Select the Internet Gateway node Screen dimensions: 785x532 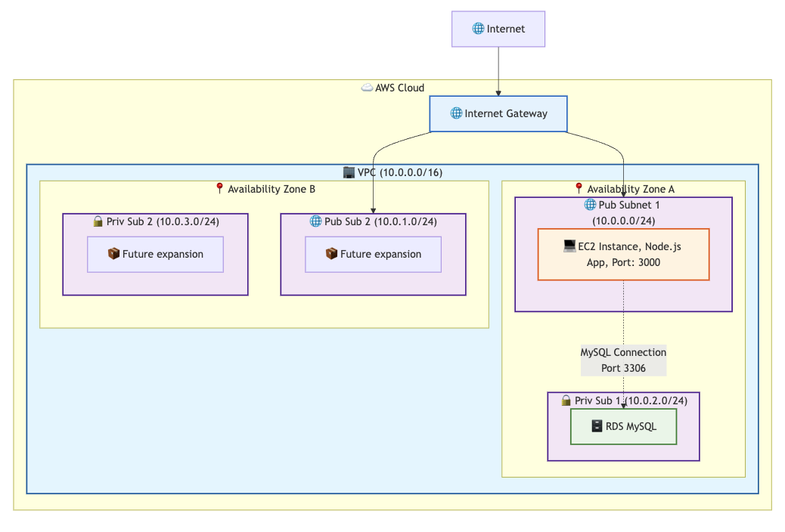[498, 113]
